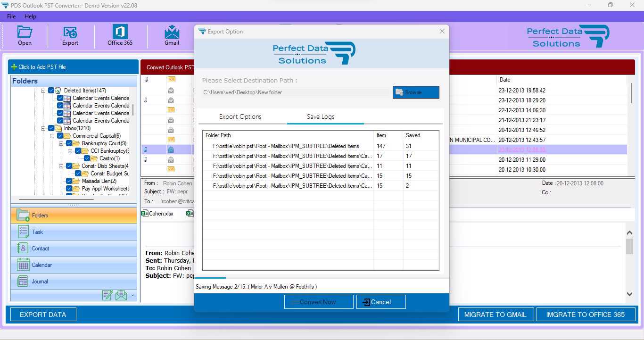Click the preview pane scroll up arrow
The width and height of the screenshot is (644, 340).
tap(629, 233)
